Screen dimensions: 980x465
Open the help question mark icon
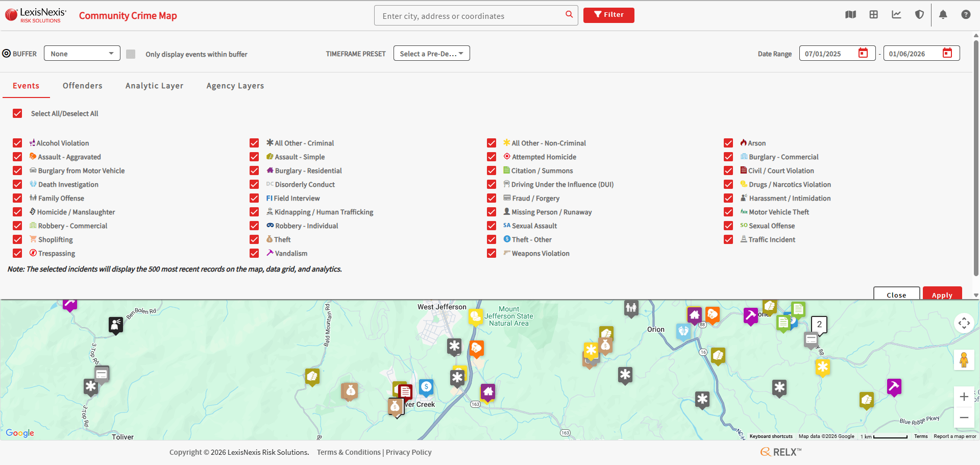point(966,15)
